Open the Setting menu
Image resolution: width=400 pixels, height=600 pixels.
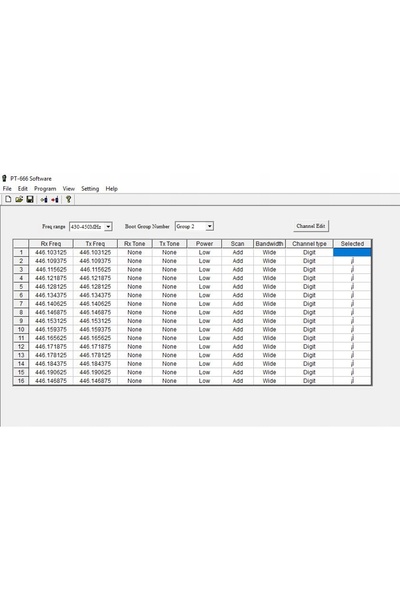pyautogui.click(x=90, y=189)
